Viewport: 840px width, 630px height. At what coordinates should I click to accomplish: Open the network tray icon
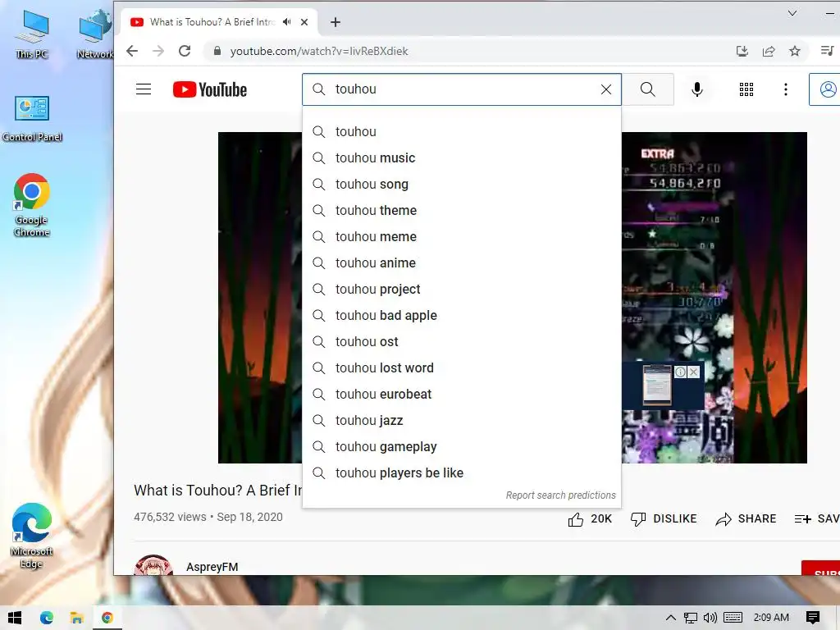(x=691, y=618)
